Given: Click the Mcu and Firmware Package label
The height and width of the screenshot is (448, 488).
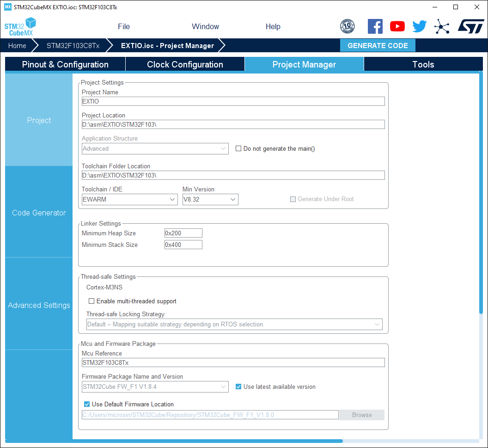Looking at the screenshot, I should [118, 344].
